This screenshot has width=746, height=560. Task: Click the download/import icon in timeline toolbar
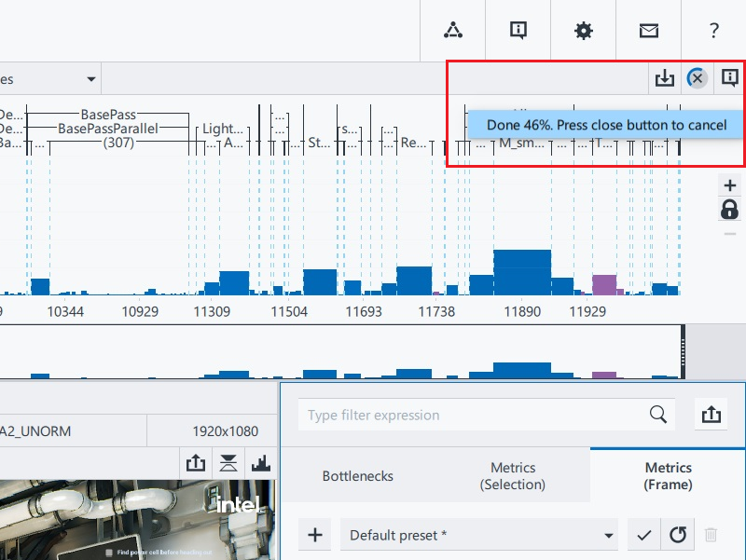coord(665,78)
